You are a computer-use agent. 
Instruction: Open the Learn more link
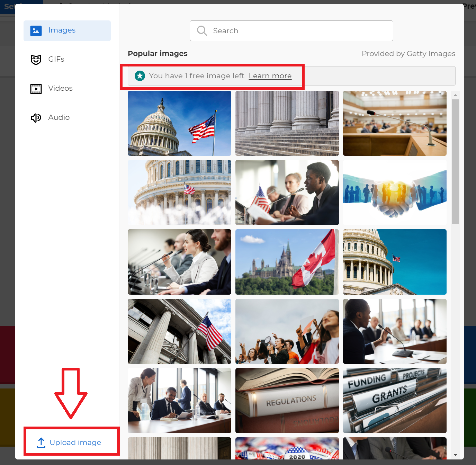tap(270, 76)
